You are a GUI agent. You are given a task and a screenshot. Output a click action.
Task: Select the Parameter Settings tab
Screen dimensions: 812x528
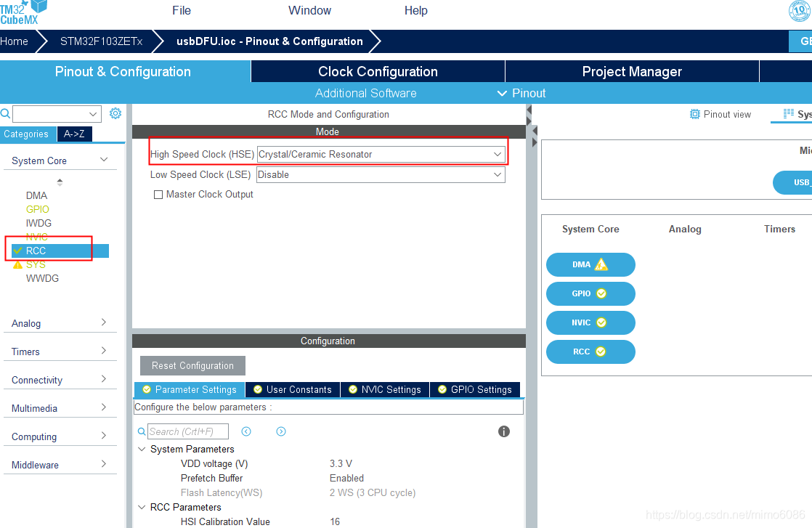coord(190,389)
